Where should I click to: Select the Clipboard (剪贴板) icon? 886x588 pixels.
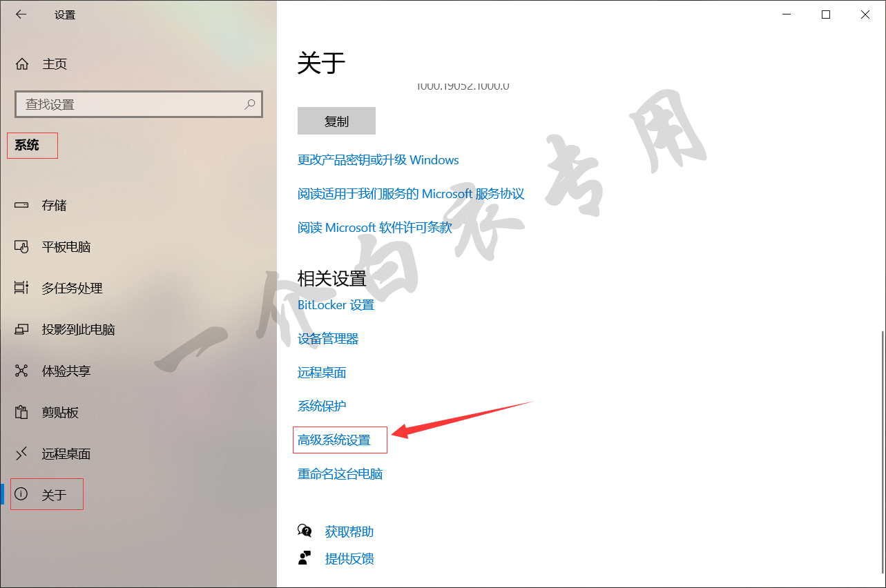[21, 412]
